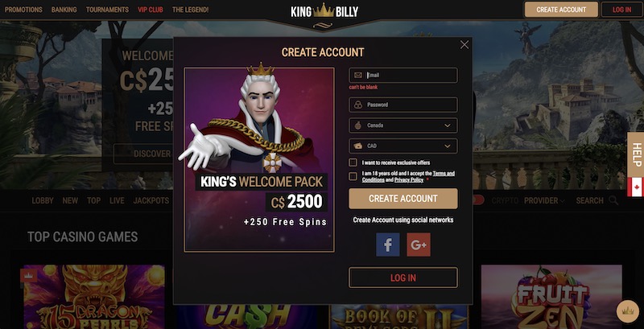
Task: Go to the Tournaments menu item
Action: coord(107,10)
